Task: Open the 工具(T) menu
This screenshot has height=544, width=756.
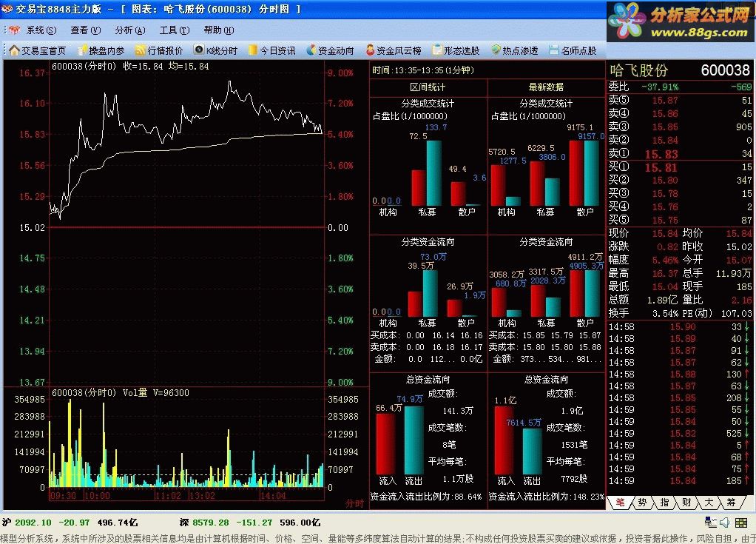Action: [x=175, y=30]
